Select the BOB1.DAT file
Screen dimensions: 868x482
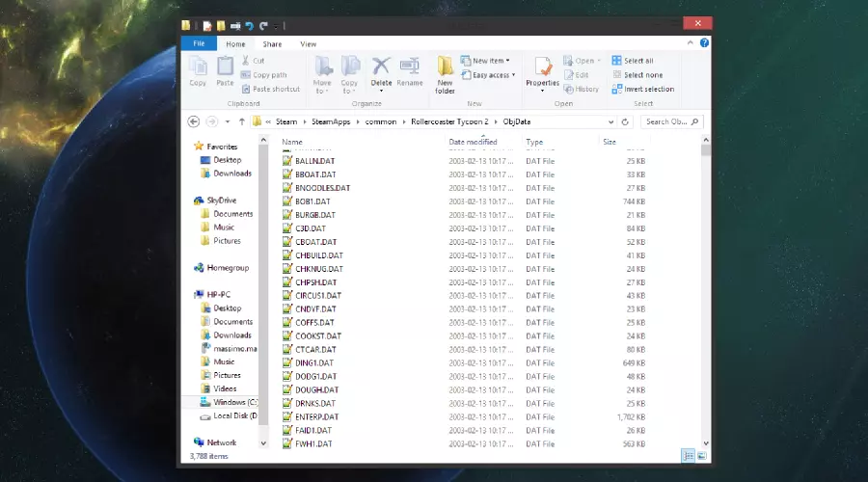click(x=312, y=201)
